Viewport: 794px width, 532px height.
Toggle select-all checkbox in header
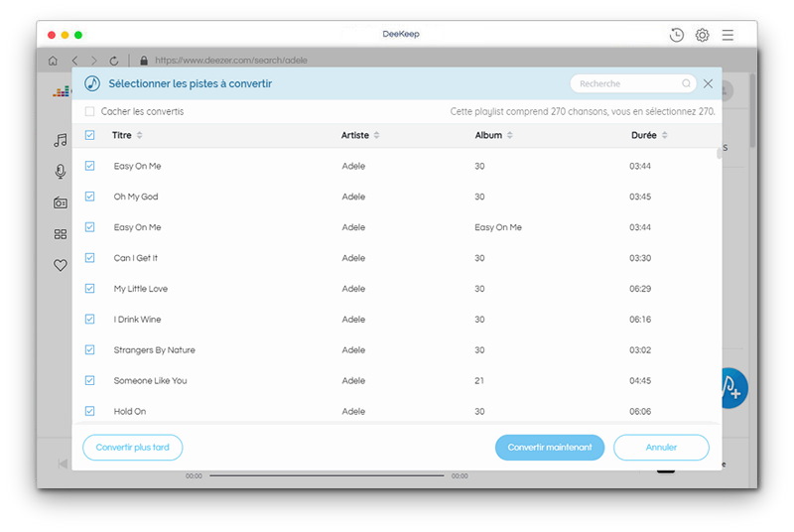(x=89, y=135)
